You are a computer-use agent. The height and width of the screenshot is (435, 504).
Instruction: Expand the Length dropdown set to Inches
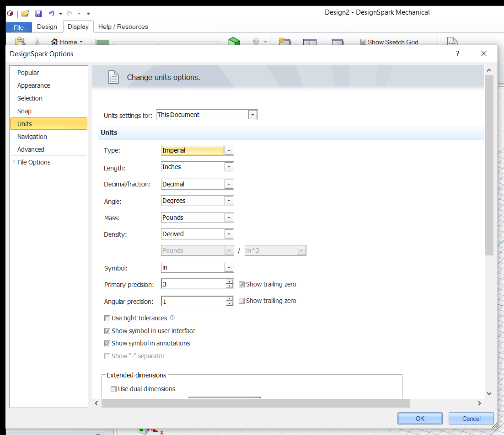(x=229, y=167)
